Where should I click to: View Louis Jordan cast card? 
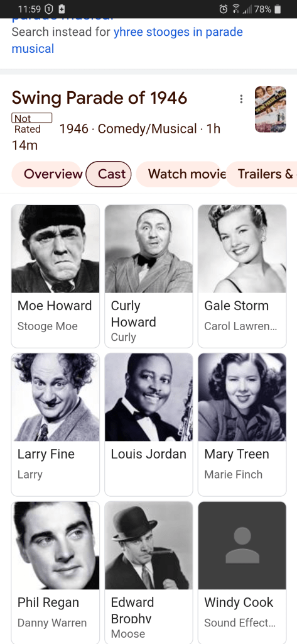[x=149, y=425]
